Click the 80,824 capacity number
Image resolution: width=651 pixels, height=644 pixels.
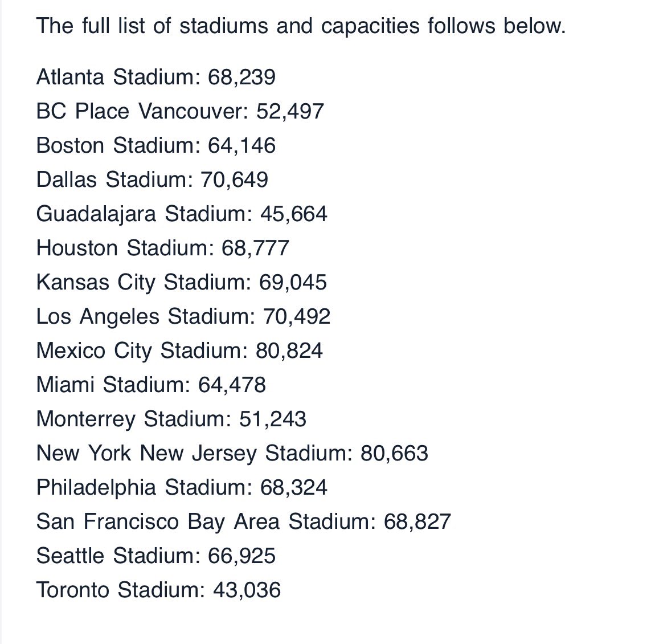coord(289,350)
